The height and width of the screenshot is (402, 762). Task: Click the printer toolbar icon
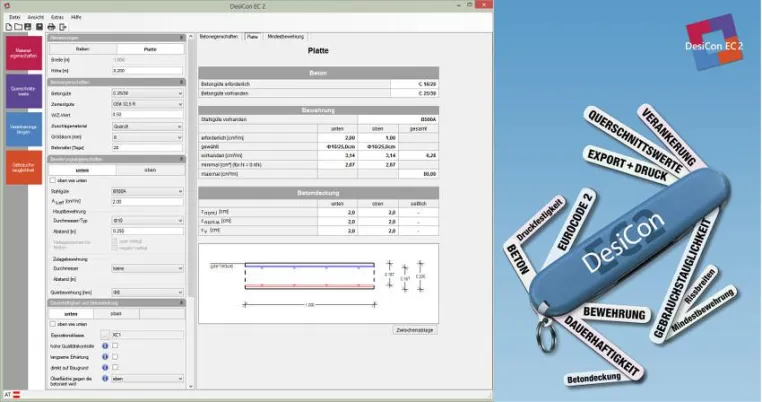click(51, 27)
